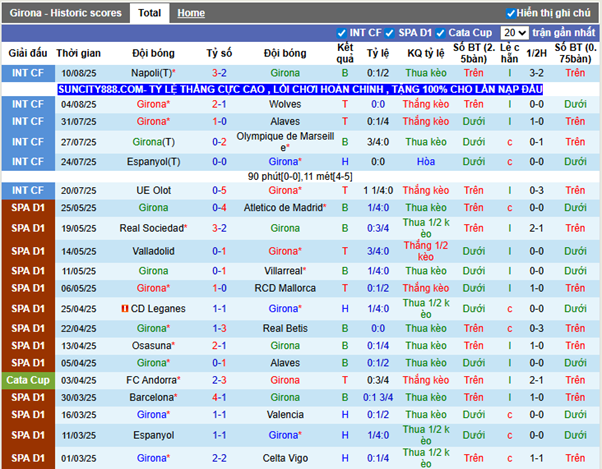Click the date 04/08/25
602x469 pixels.
coord(79,104)
